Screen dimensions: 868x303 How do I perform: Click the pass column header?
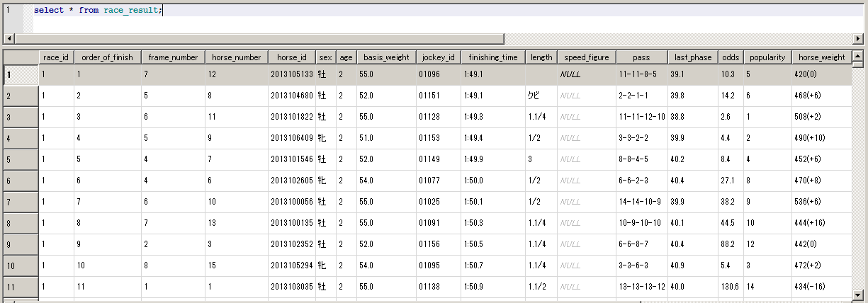click(641, 57)
